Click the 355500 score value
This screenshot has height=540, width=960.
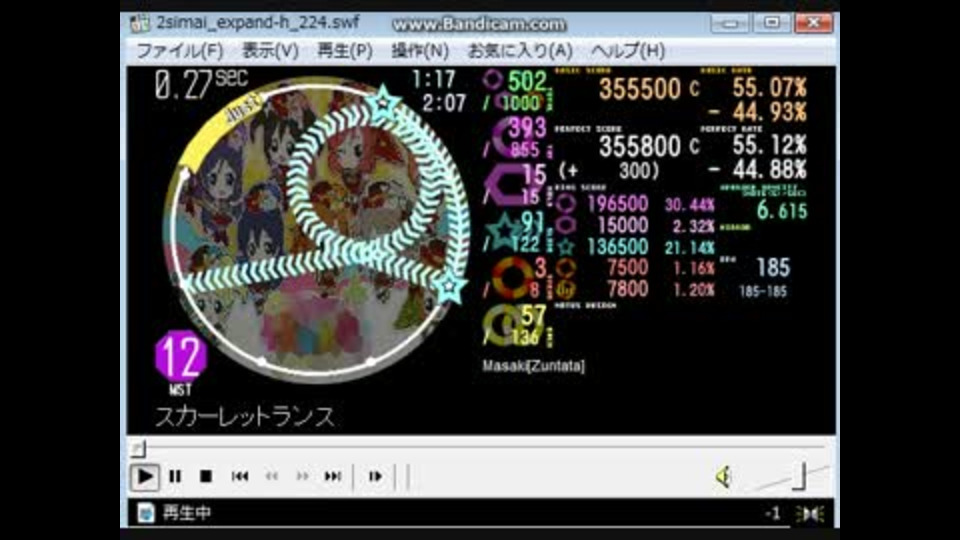click(639, 89)
